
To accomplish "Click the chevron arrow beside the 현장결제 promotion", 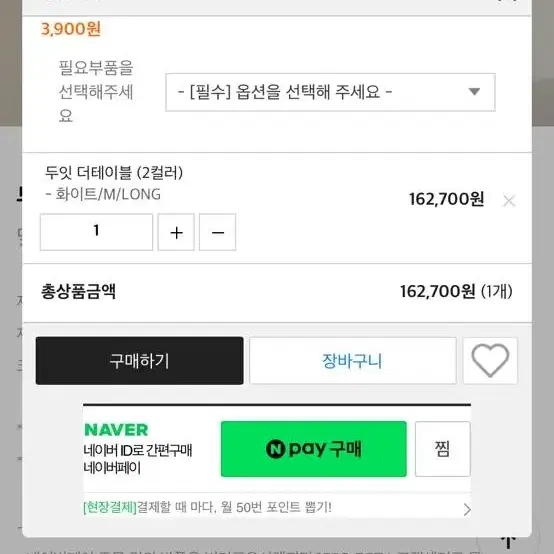I will point(467,509).
